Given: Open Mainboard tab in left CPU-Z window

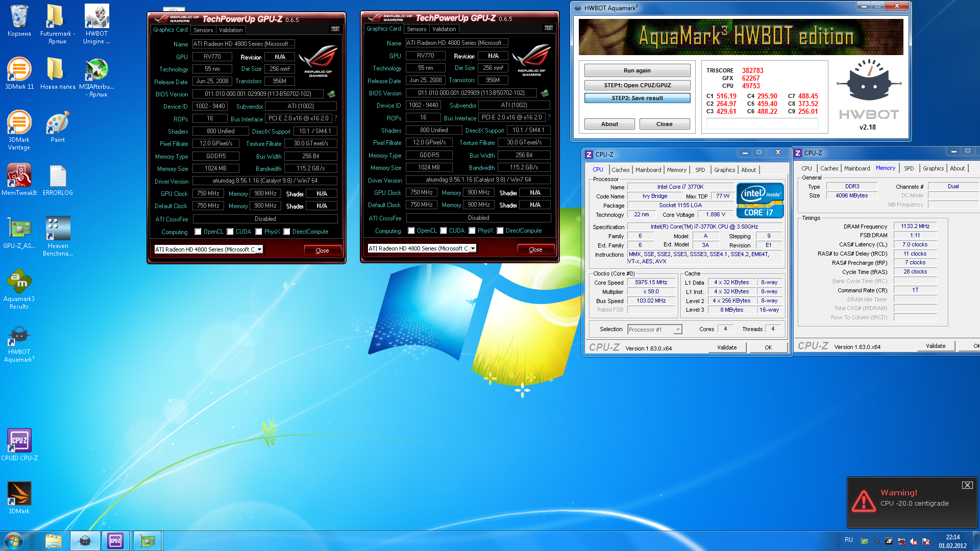Looking at the screenshot, I should (x=648, y=170).
